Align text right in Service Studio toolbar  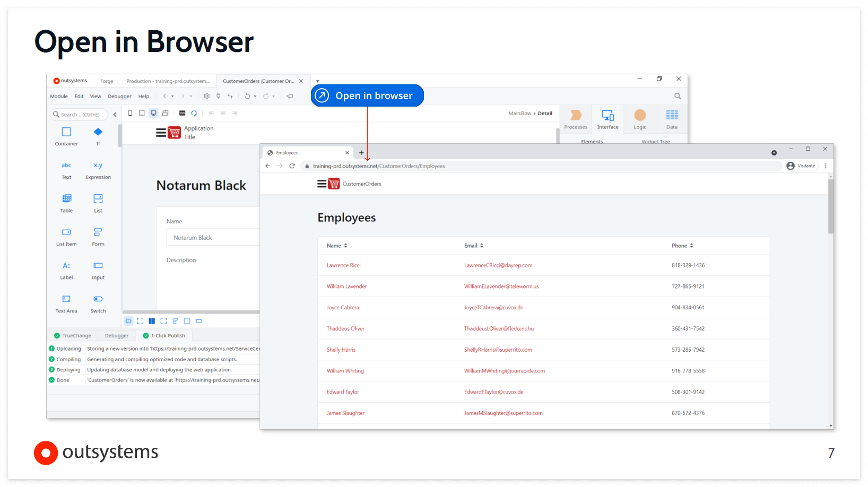coord(235,113)
